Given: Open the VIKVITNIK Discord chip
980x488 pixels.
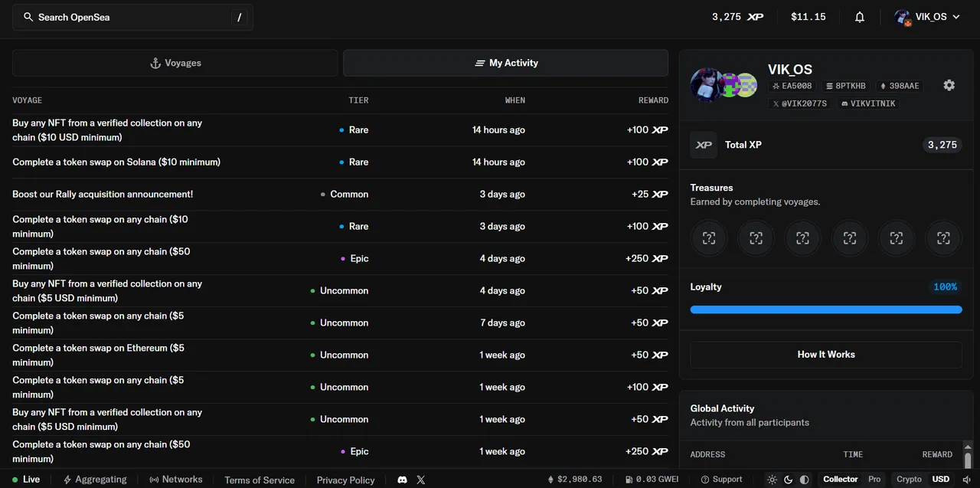Looking at the screenshot, I should coord(868,103).
